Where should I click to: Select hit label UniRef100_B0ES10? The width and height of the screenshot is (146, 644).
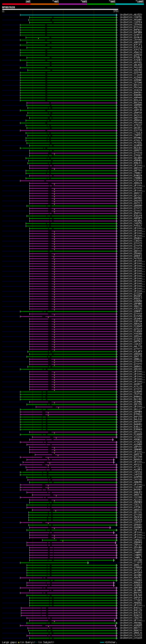click(131, 608)
